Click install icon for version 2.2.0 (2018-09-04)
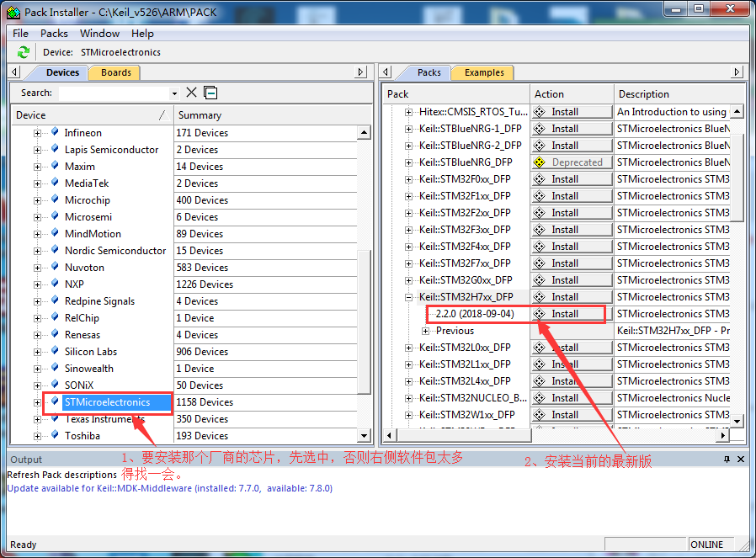The width and height of the screenshot is (756, 558). [540, 314]
